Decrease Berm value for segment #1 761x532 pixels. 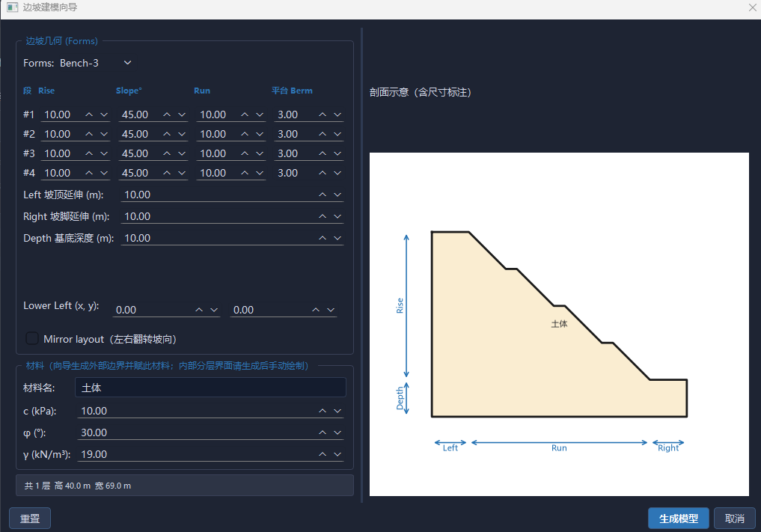[x=337, y=114]
